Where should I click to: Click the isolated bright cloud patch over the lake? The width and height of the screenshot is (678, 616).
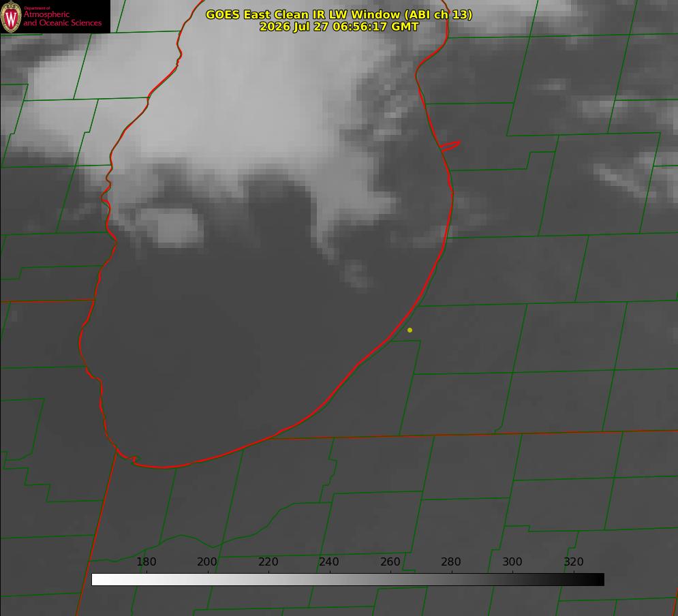(x=171, y=226)
